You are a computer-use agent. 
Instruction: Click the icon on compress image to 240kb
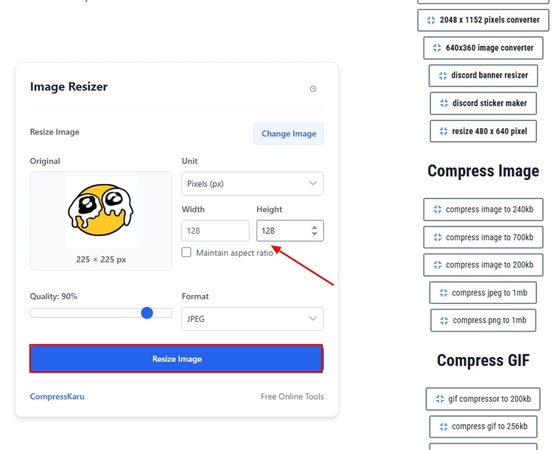pos(437,209)
